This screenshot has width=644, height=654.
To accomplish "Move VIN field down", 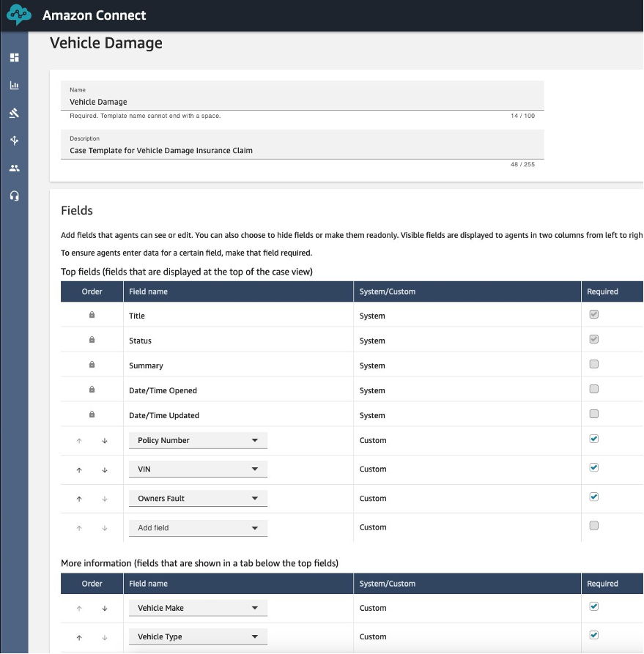I will point(105,470).
